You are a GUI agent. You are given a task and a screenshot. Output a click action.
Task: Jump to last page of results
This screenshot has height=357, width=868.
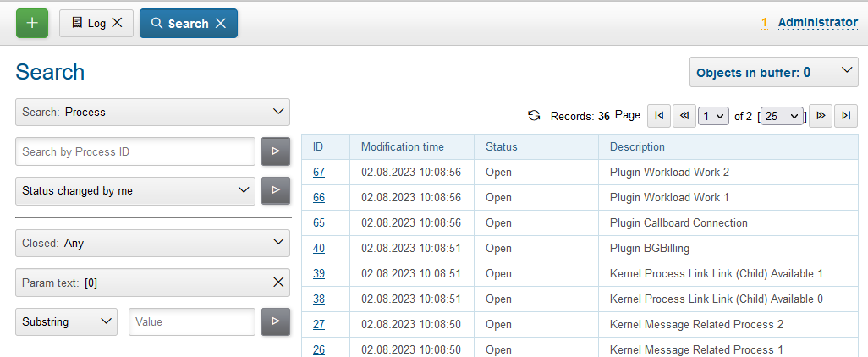(x=846, y=116)
